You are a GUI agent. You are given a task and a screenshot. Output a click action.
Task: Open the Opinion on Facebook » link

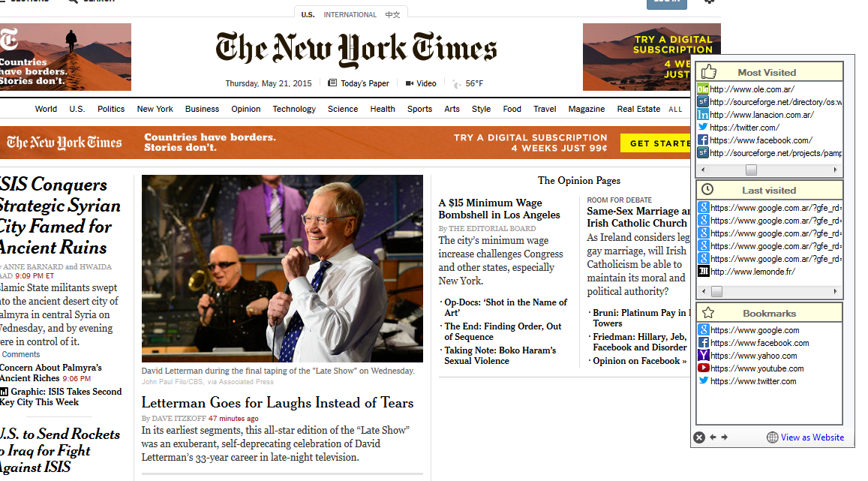click(x=640, y=361)
